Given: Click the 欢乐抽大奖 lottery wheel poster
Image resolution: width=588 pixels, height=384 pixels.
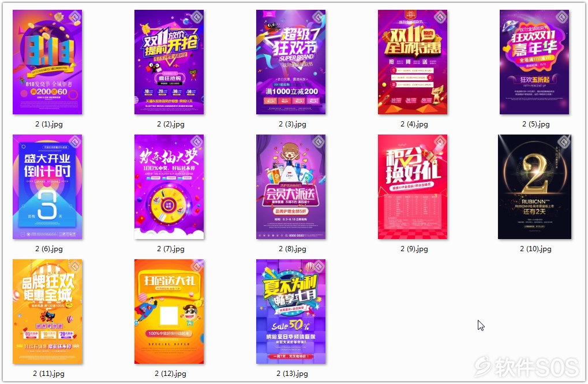Looking at the screenshot, I should pos(169,187).
